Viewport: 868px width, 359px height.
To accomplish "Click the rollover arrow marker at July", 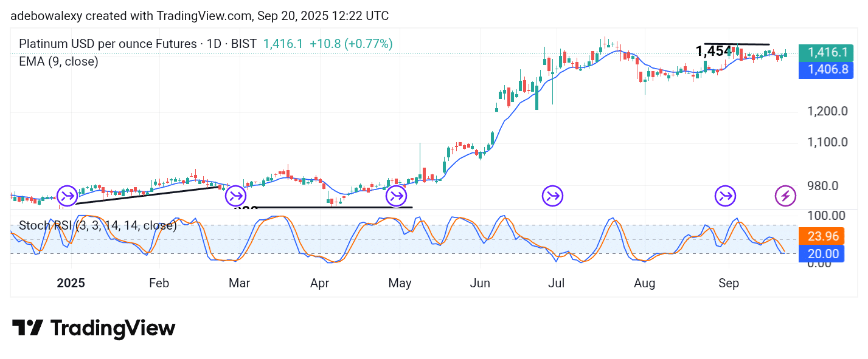I will pyautogui.click(x=553, y=196).
